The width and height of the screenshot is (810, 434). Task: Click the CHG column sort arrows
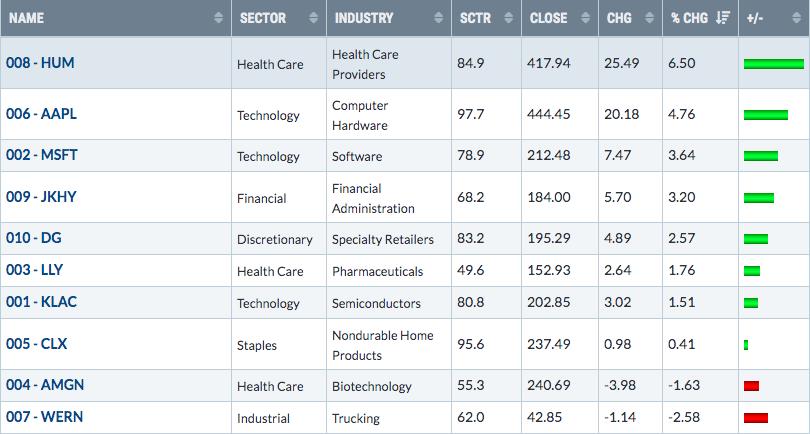click(x=649, y=18)
